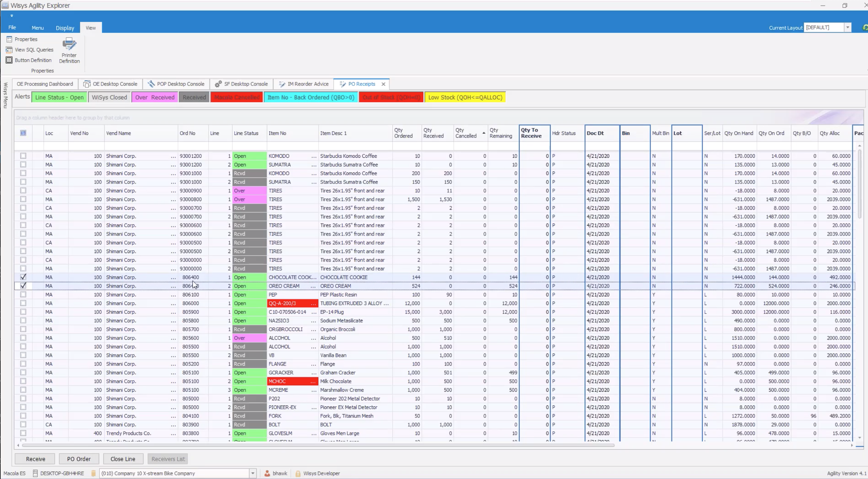Open Button Definition icon
Screen dimensions: 868x479
point(9,60)
